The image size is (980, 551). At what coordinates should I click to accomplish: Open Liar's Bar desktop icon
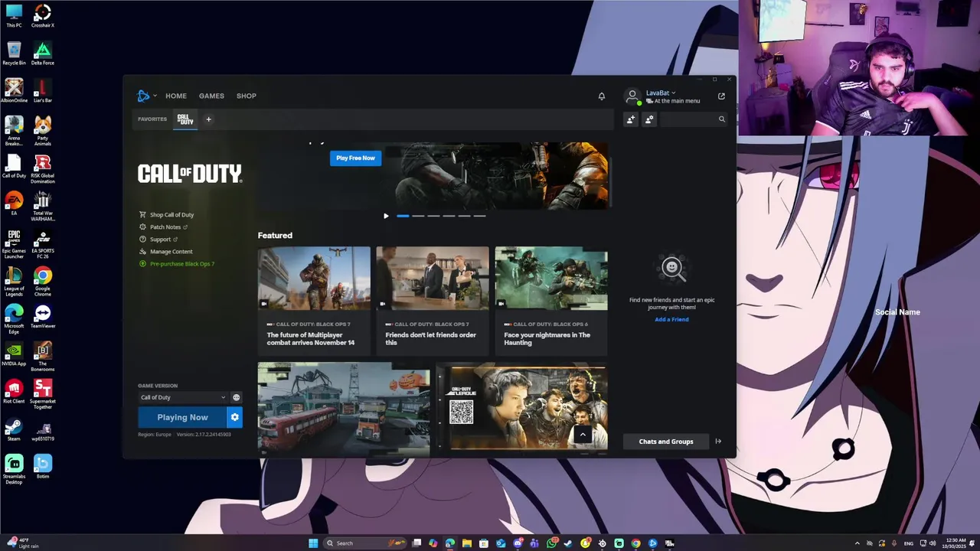(x=43, y=91)
